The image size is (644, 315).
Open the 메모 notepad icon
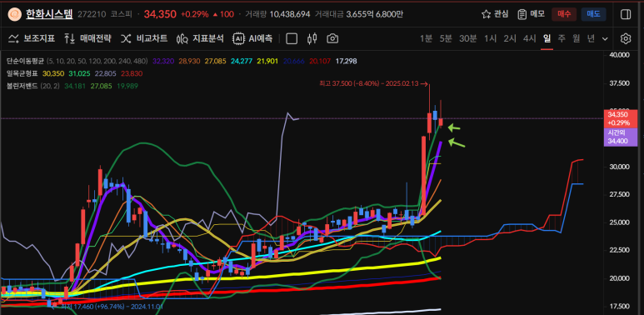click(522, 14)
